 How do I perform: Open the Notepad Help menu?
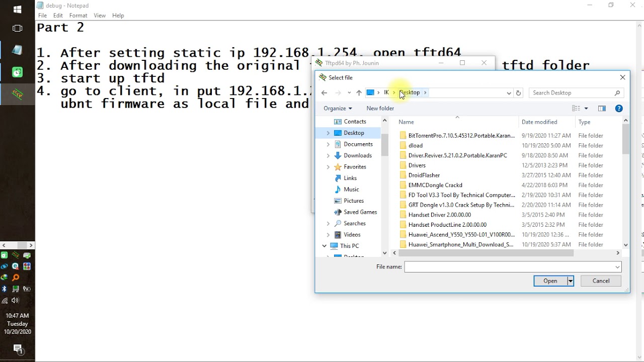(x=118, y=16)
